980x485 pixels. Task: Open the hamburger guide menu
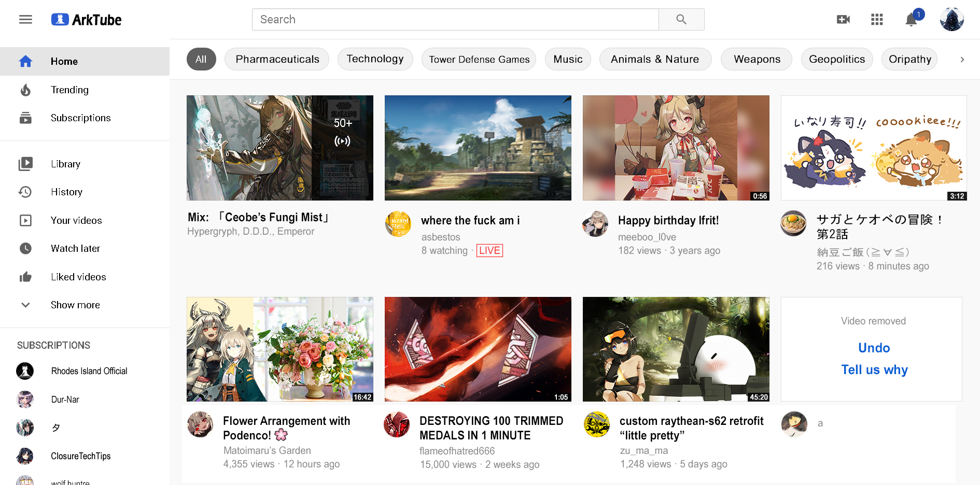pos(25,20)
